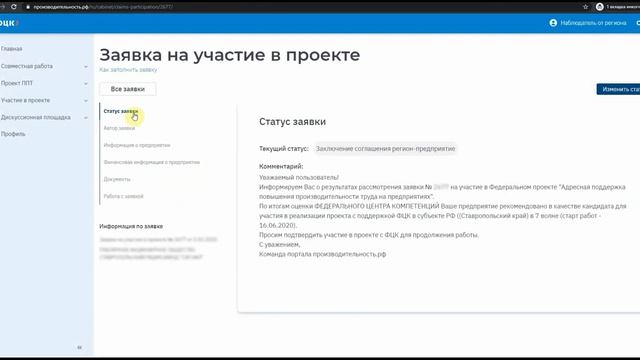Click the Статус заявки panel heading
Screen dimensions: 640x360
point(292,122)
